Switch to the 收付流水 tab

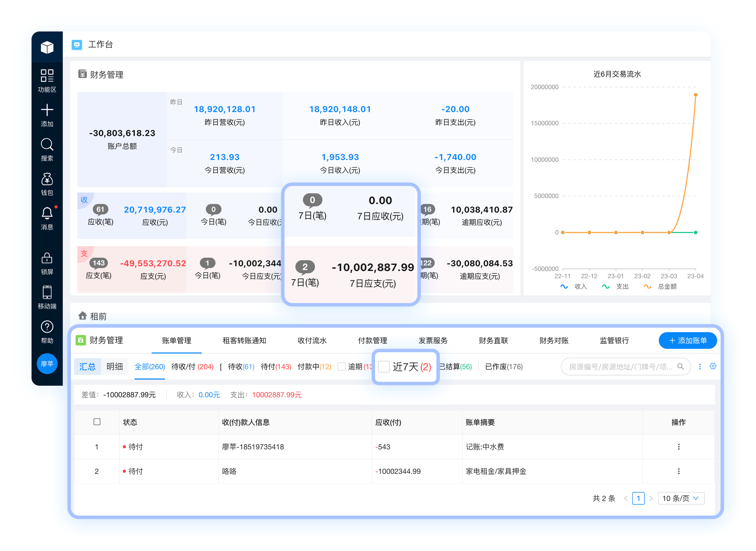(312, 340)
